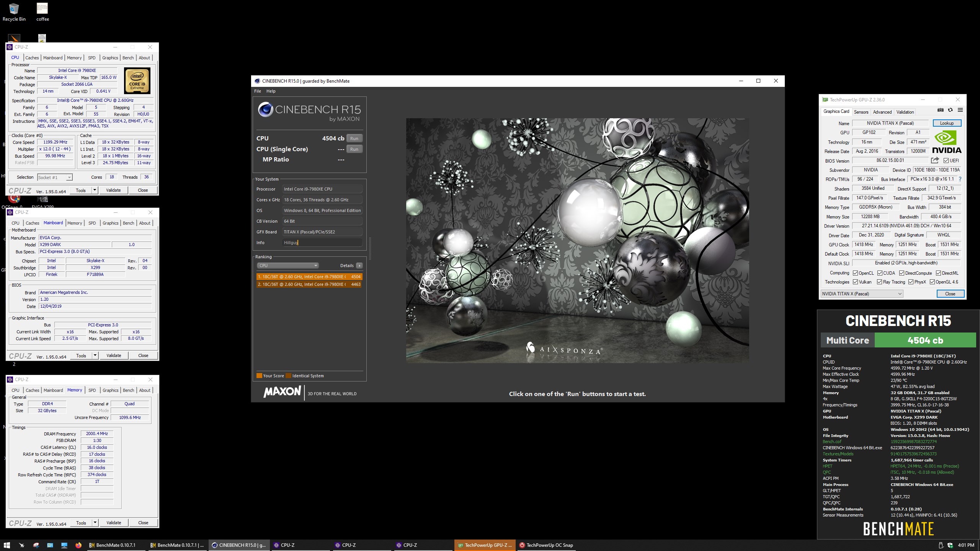Open Firefox from the taskbar
Screen dimensions: 980x551
click(78, 545)
